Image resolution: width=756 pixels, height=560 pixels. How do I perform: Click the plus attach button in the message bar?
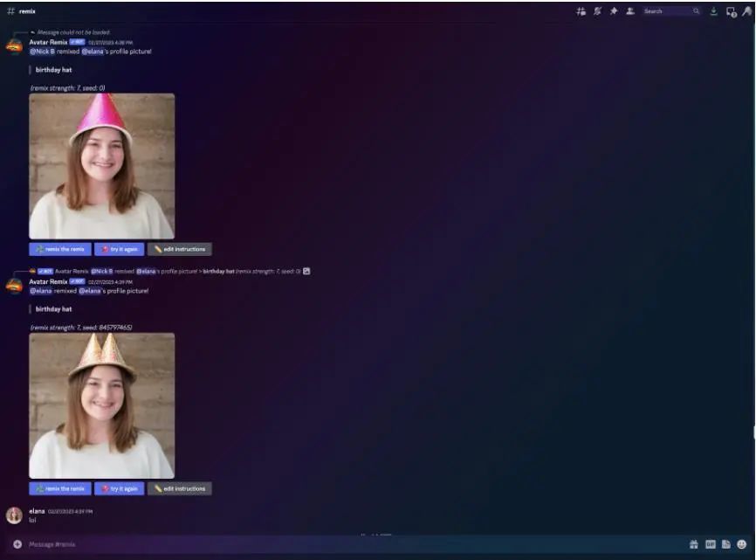click(x=17, y=544)
